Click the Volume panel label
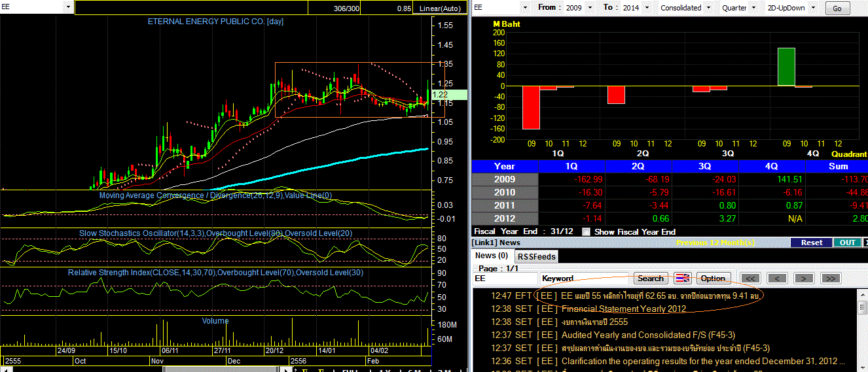The height and width of the screenshot is (372, 868). pyautogui.click(x=215, y=320)
